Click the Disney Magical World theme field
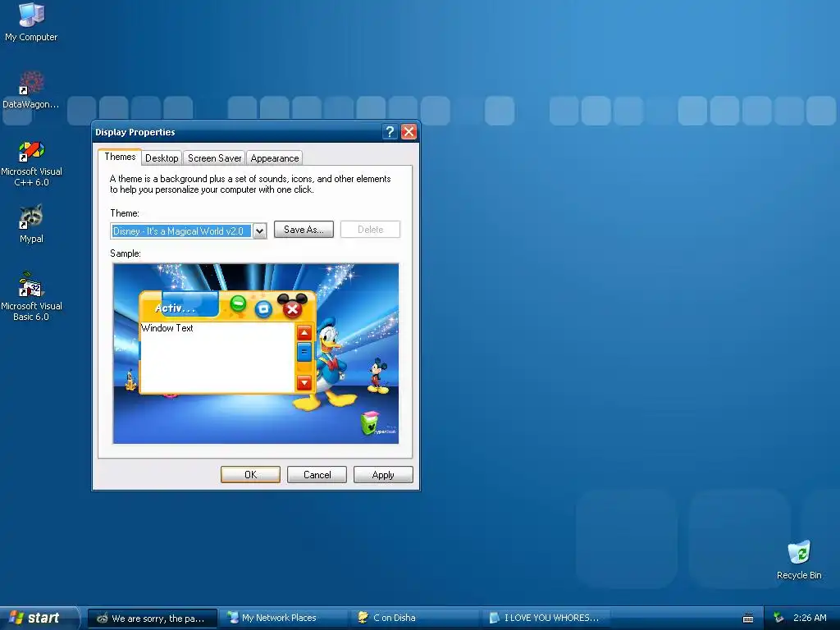The height and width of the screenshot is (630, 840). point(181,231)
